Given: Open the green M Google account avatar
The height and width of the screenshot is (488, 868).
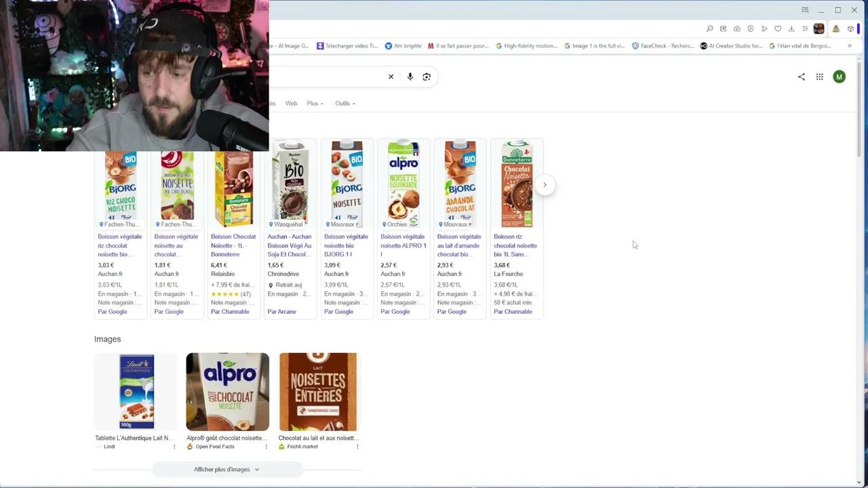Looking at the screenshot, I should [839, 77].
